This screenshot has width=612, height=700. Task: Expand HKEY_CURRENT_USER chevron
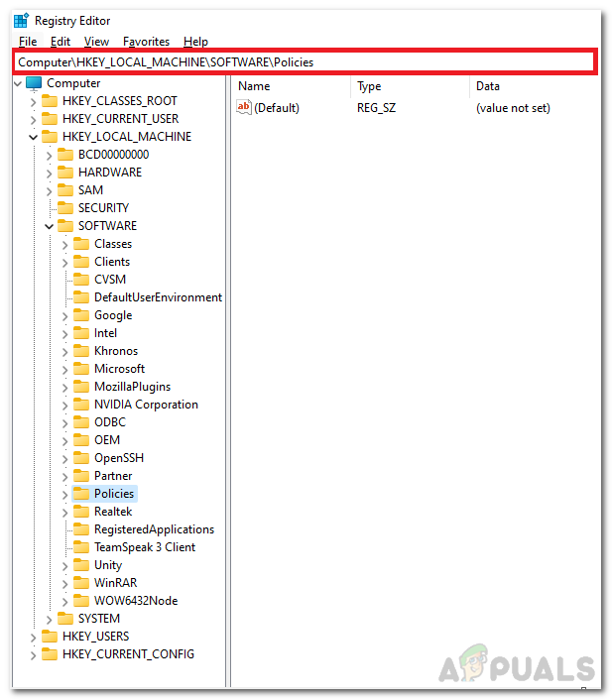click(x=33, y=120)
